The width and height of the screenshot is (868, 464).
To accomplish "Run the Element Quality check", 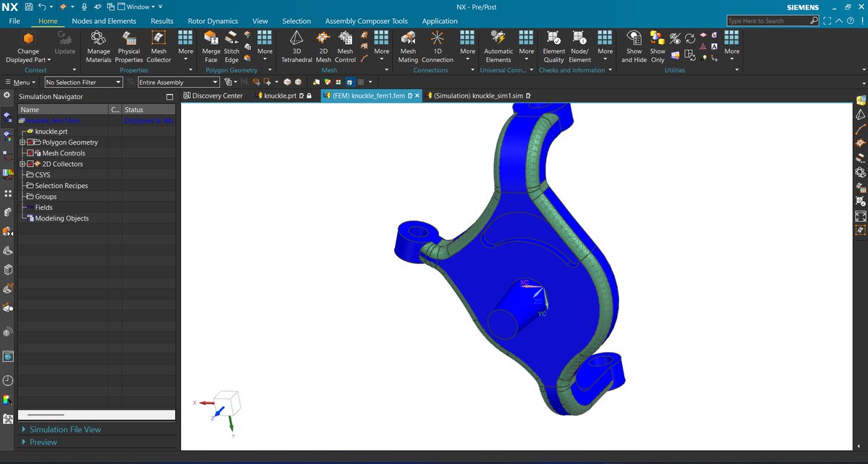I will tap(553, 47).
